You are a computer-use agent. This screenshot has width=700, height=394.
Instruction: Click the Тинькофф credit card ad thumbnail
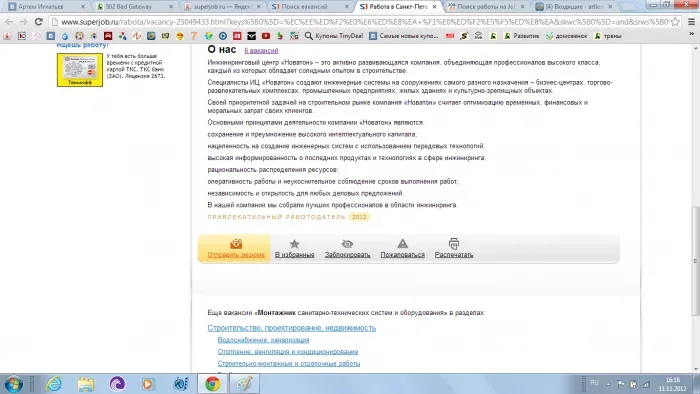pyautogui.click(x=80, y=70)
